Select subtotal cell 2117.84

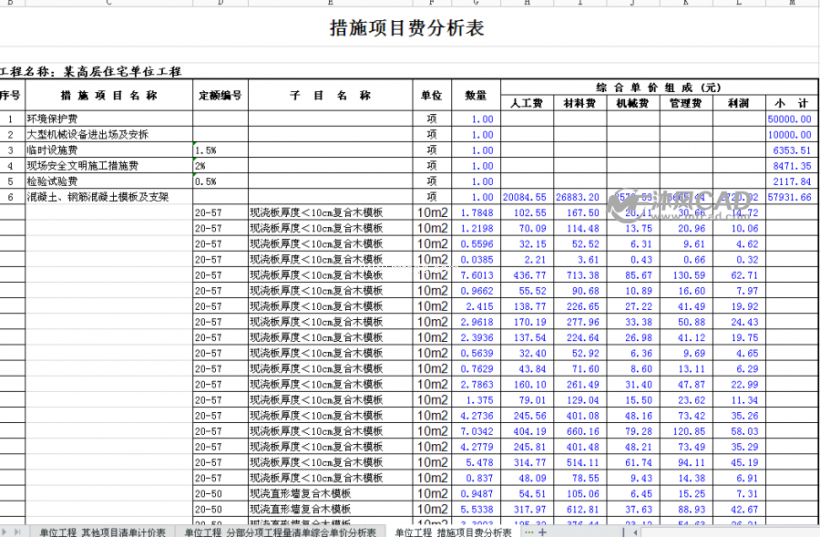pyautogui.click(x=792, y=181)
